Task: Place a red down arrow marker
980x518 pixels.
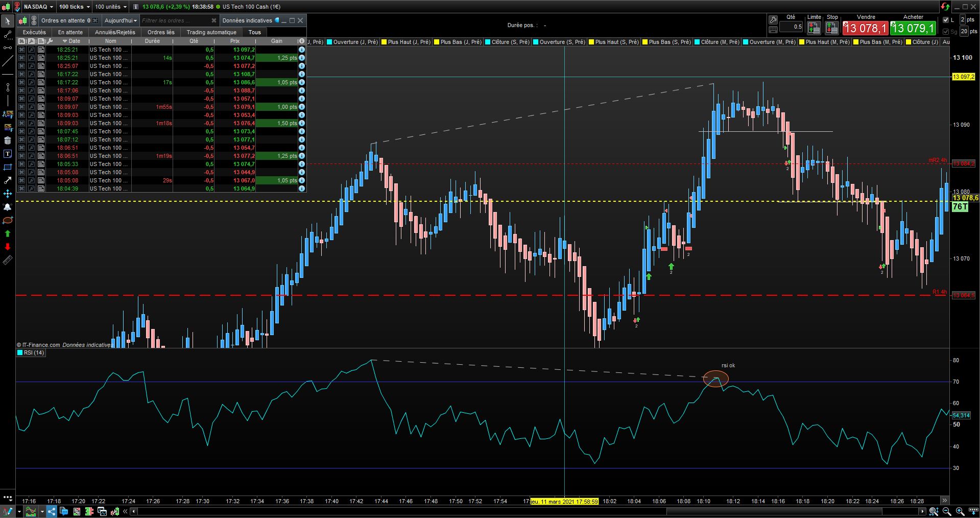Action: coord(8,247)
